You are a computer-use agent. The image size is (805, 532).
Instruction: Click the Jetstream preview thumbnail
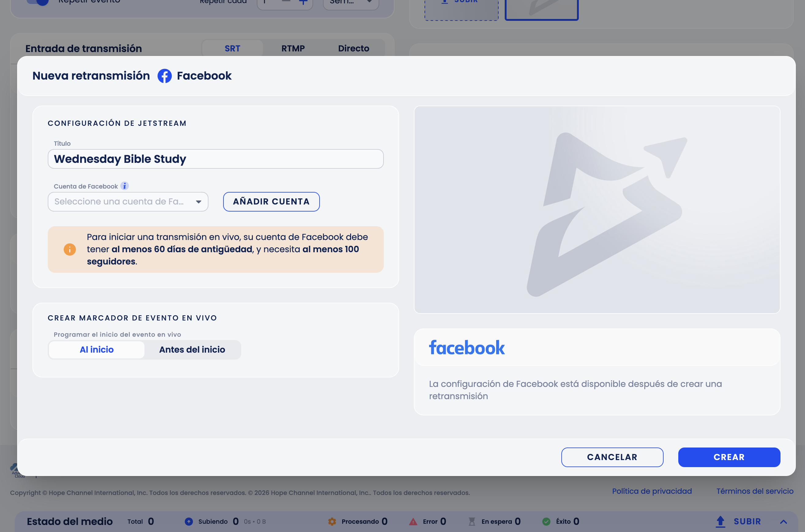point(597,210)
